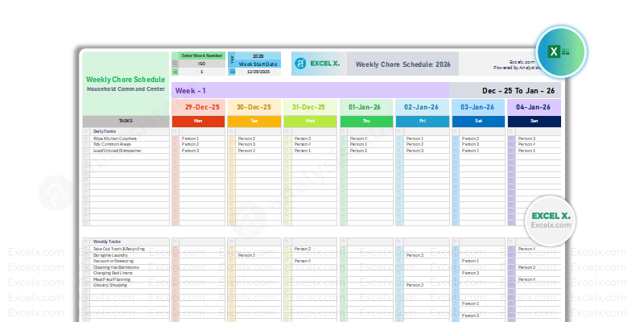Click the blue Fri day header
Viewport: 644px width, 322px height.
click(422, 122)
